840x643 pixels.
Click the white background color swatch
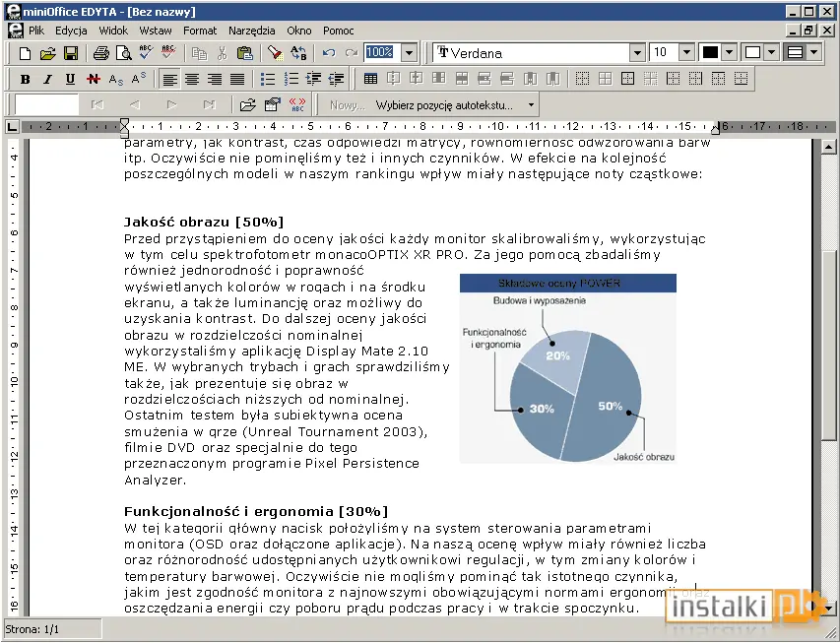(x=752, y=52)
